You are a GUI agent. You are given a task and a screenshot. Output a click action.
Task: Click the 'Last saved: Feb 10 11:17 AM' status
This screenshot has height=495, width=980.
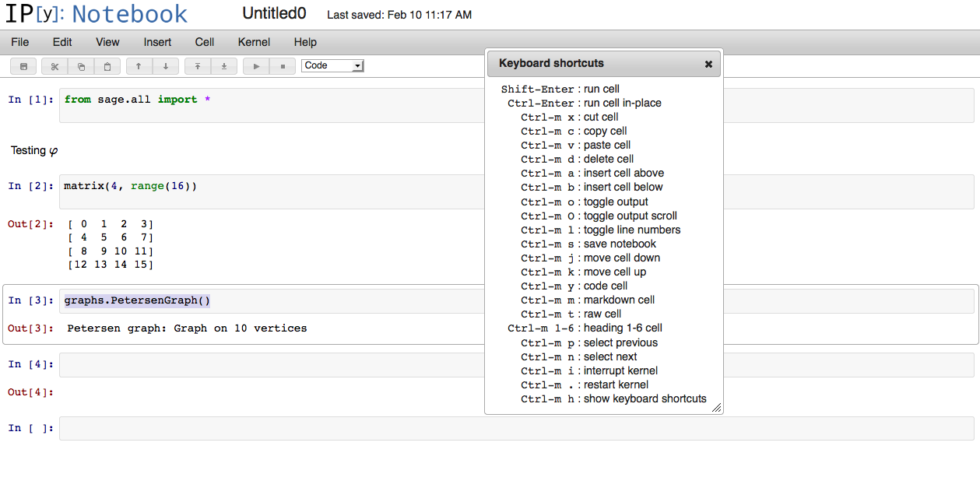point(399,15)
